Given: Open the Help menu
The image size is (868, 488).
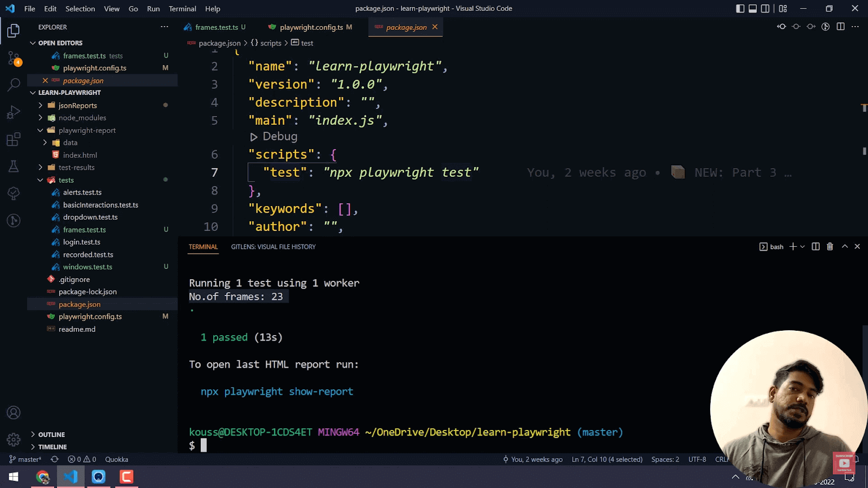Looking at the screenshot, I should pos(213,9).
